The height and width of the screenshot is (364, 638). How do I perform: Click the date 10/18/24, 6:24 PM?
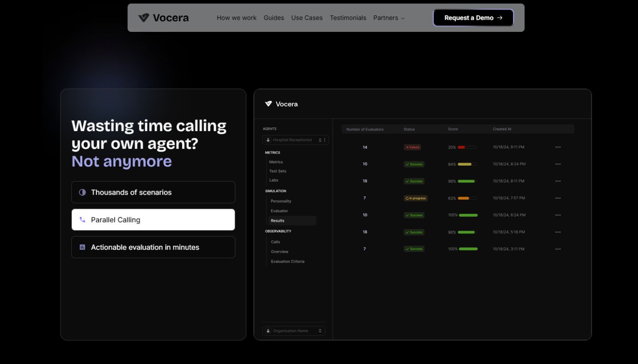(x=509, y=215)
